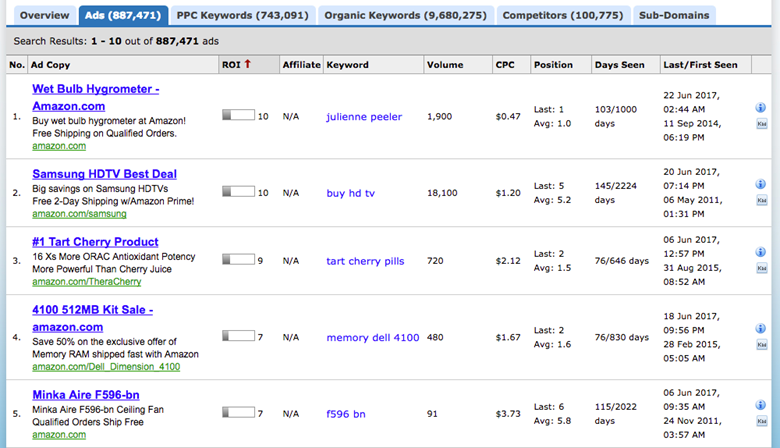Visit amazon.com URL under Minka Aire ad
Viewport: 780px width, 448px height.
(x=59, y=435)
